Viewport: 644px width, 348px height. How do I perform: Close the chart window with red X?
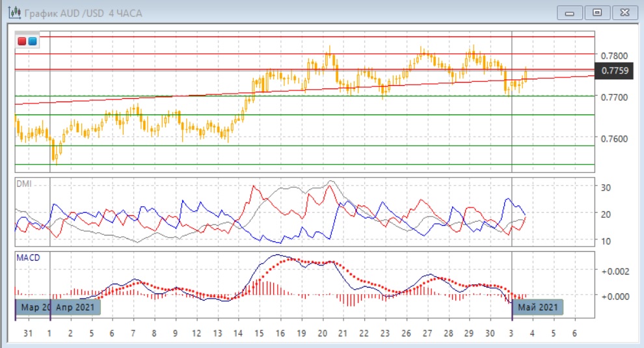(624, 12)
